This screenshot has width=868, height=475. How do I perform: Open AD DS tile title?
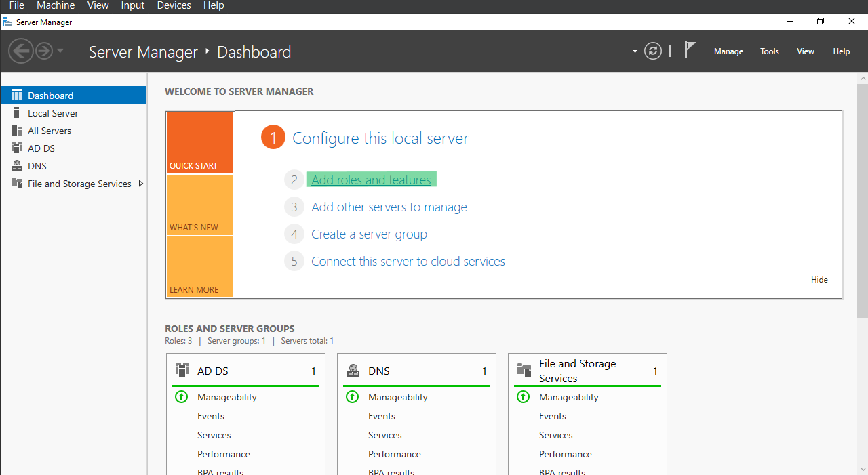pos(212,371)
